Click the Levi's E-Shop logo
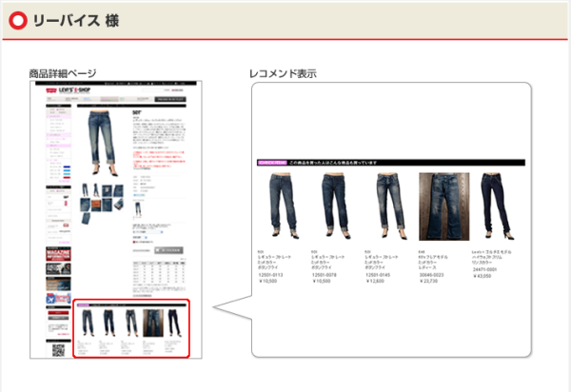The width and height of the screenshot is (571, 392). pyautogui.click(x=69, y=90)
